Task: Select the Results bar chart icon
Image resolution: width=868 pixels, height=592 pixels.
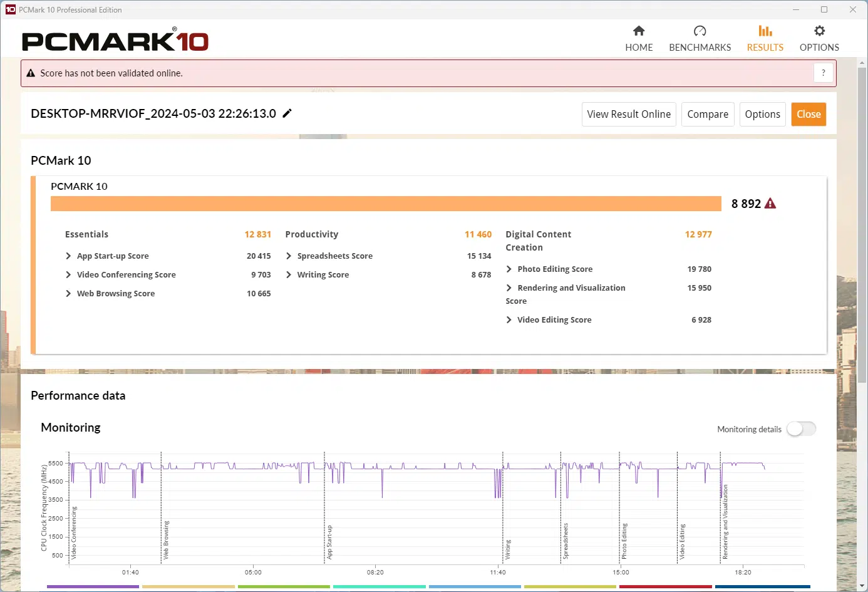Action: (x=765, y=31)
